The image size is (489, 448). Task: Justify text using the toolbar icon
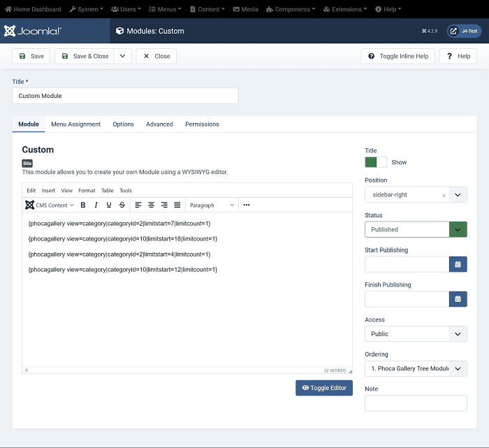pyautogui.click(x=177, y=205)
